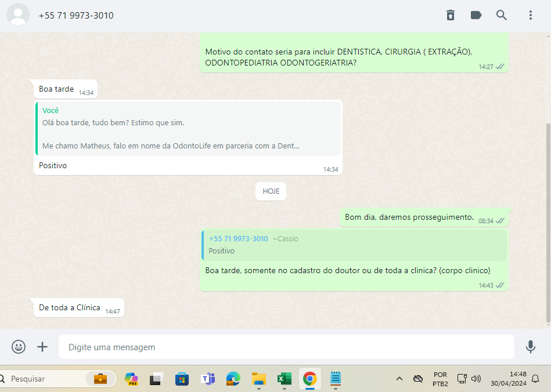The width and height of the screenshot is (551, 392).
Task: Search messages with magnifier icon
Action: (x=502, y=16)
